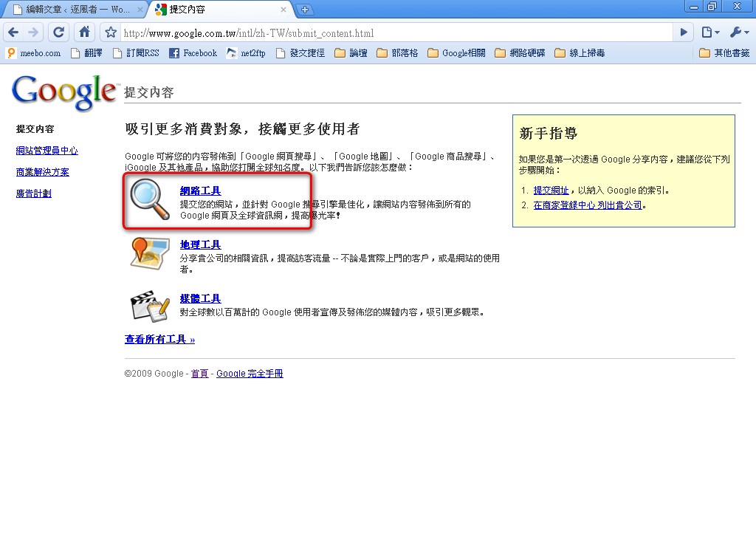
Task: Restore down the browser window
Action: [x=712, y=7]
